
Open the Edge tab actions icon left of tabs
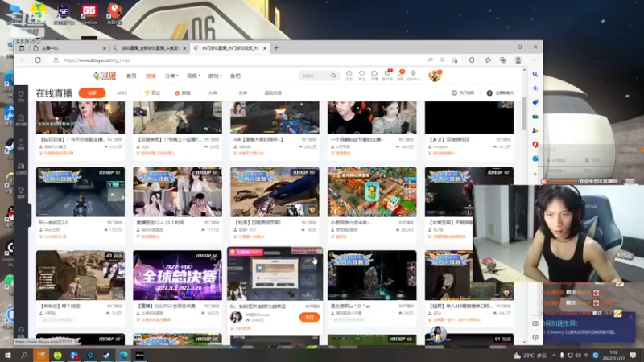point(22,48)
